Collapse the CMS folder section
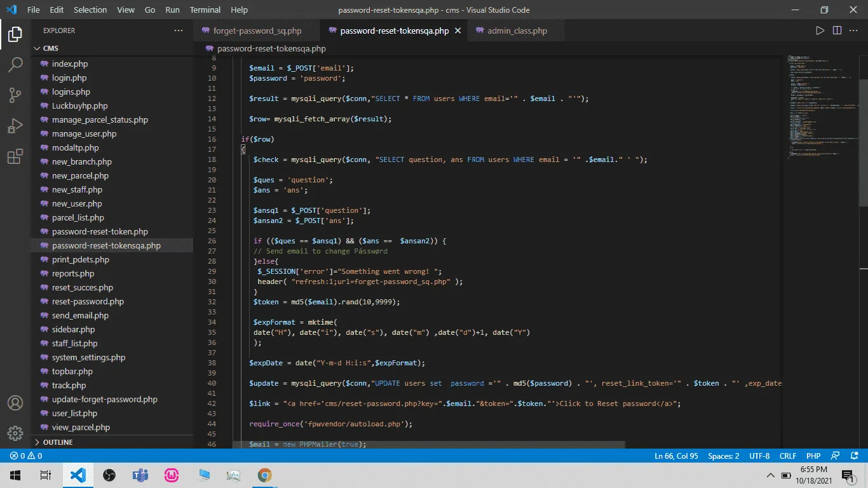Screen dimensions: 868x488 pyautogui.click(x=112, y=48)
